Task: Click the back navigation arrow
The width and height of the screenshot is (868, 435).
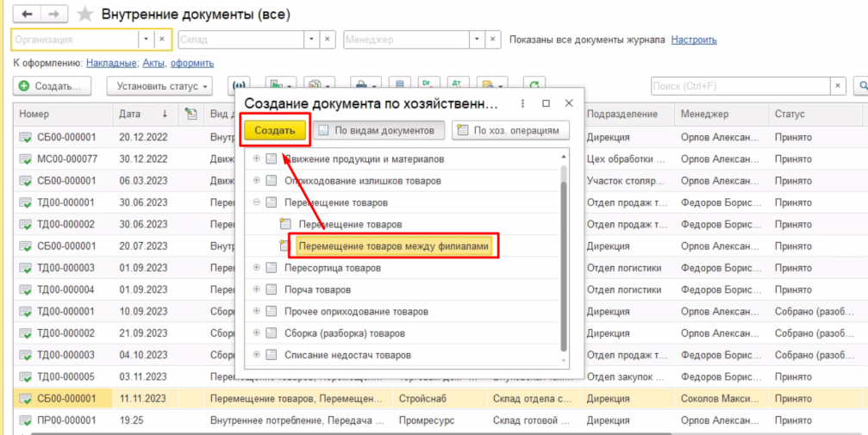Action: (28, 15)
